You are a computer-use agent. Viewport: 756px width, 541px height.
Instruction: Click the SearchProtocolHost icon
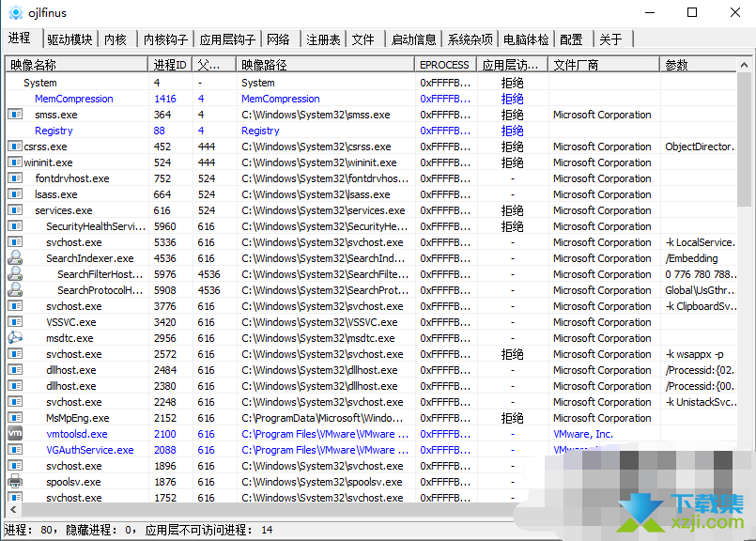[15, 289]
